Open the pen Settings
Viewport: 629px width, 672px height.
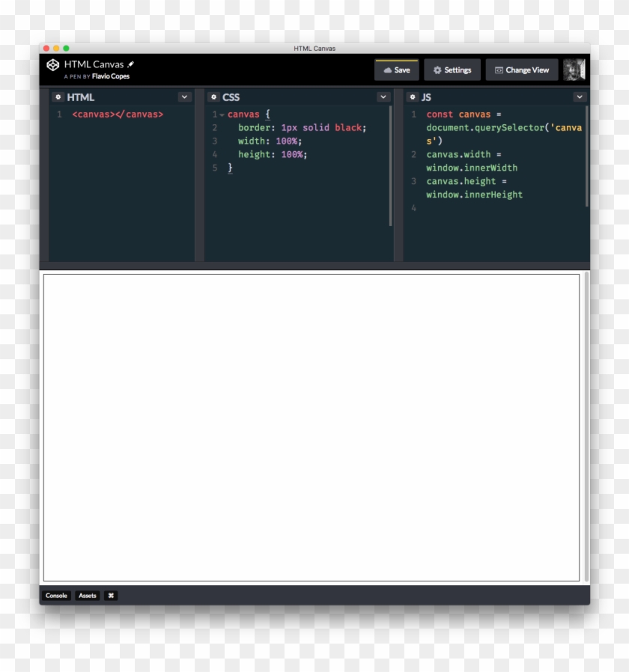[x=452, y=70]
